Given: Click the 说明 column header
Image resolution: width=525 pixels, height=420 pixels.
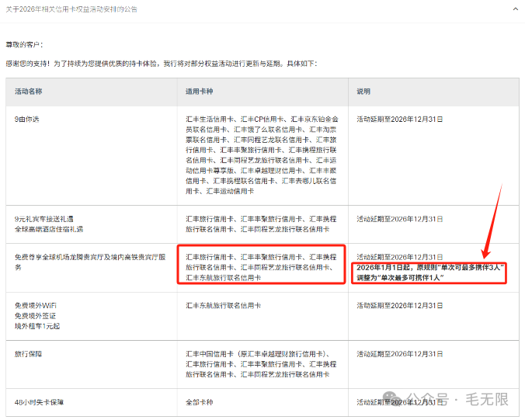Looking at the screenshot, I should point(363,91).
